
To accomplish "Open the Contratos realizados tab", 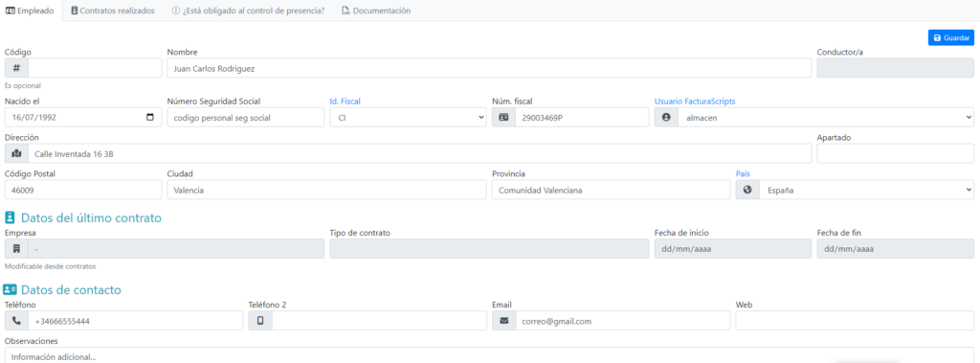I will [x=113, y=11].
